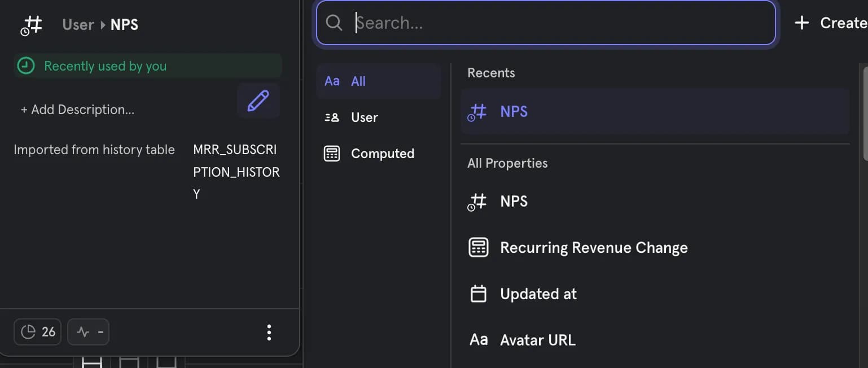Click Add Description link

tap(78, 109)
